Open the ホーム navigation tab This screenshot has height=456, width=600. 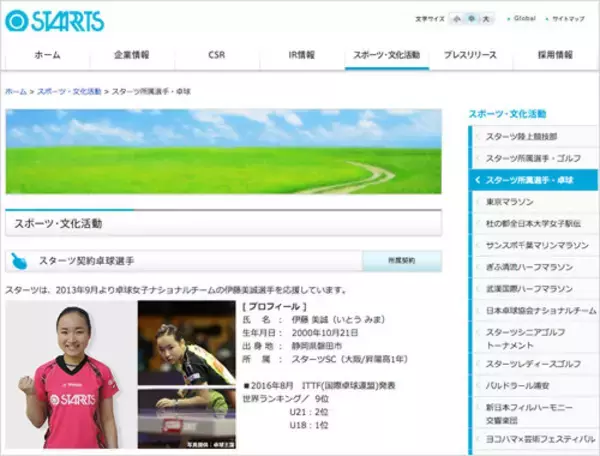click(x=47, y=55)
